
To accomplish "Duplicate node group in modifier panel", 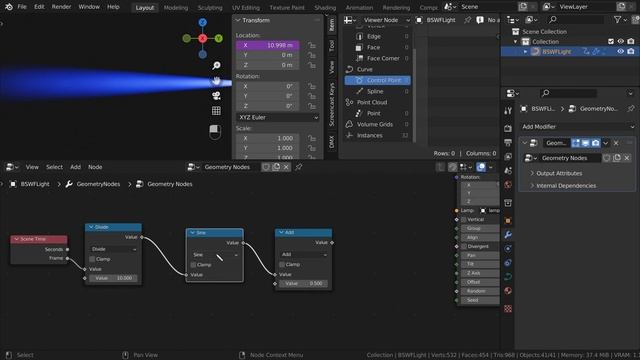I will pyautogui.click(x=617, y=158).
